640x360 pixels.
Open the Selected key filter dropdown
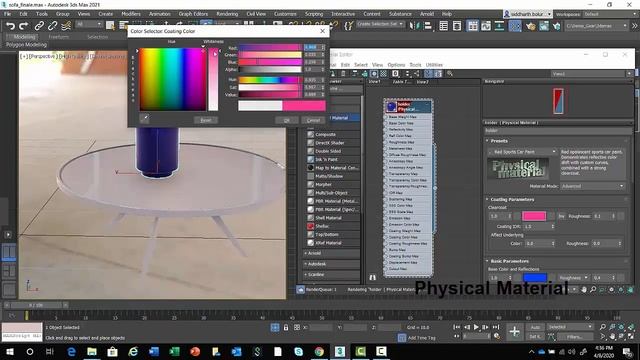pyautogui.click(x=570, y=327)
